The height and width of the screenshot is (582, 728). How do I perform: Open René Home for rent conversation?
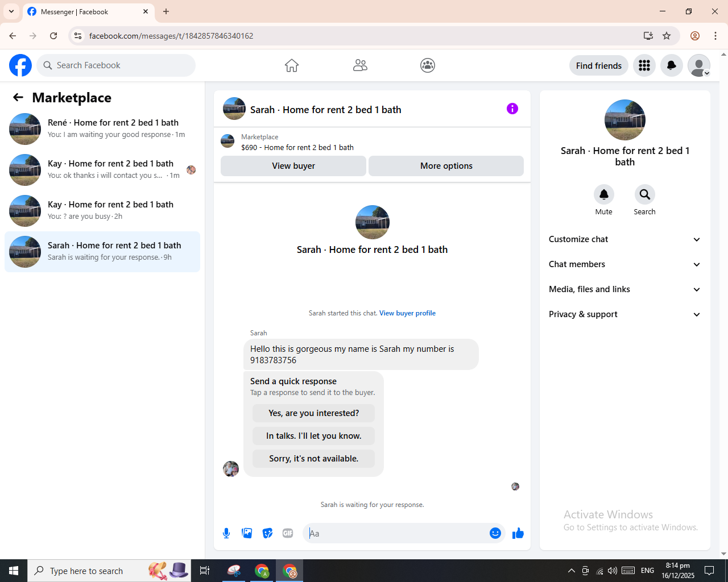[102, 129]
